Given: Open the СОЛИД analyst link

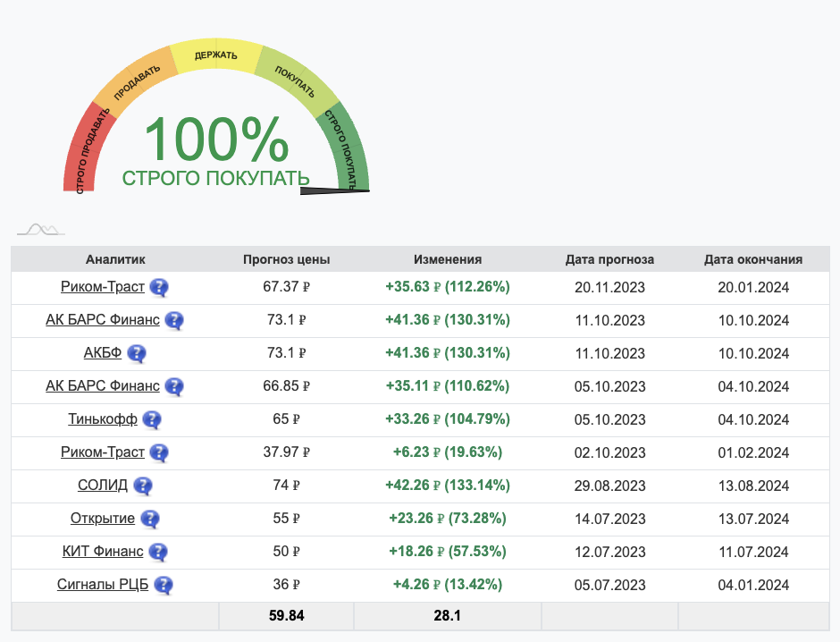Looking at the screenshot, I should click(103, 485).
